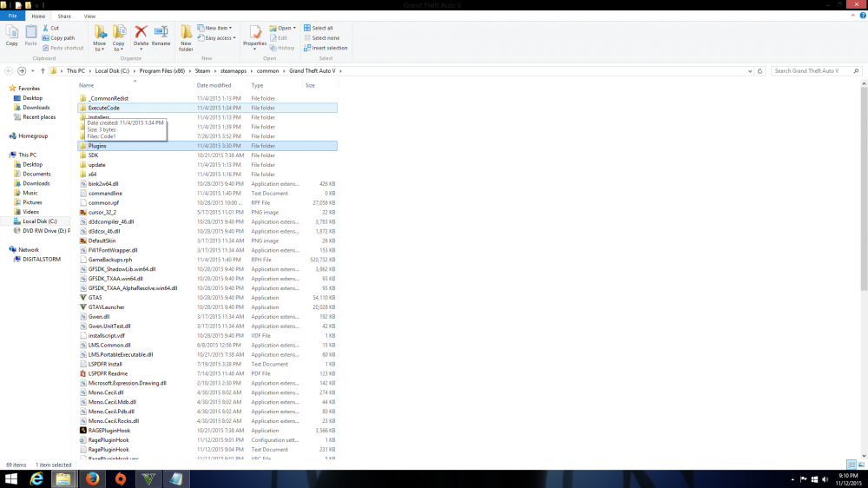Open recent locations dropdown arrow

tap(32, 71)
